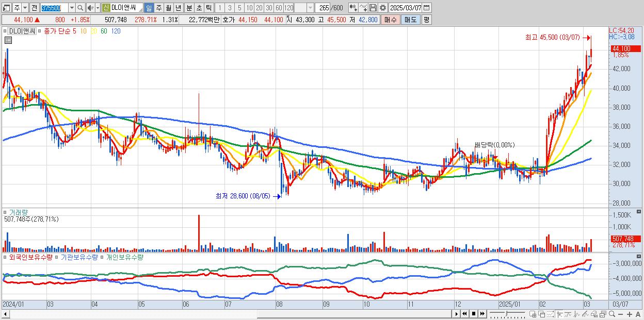644x320 pixels.
Task: Toggle the small box at the holdings panel's right edge
Action: coord(639,256)
